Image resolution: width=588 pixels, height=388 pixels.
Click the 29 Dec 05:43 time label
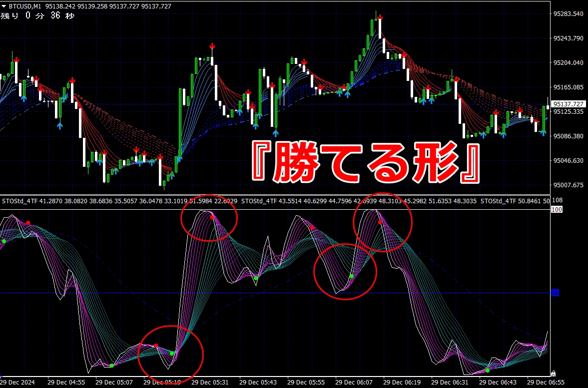[x=258, y=383]
